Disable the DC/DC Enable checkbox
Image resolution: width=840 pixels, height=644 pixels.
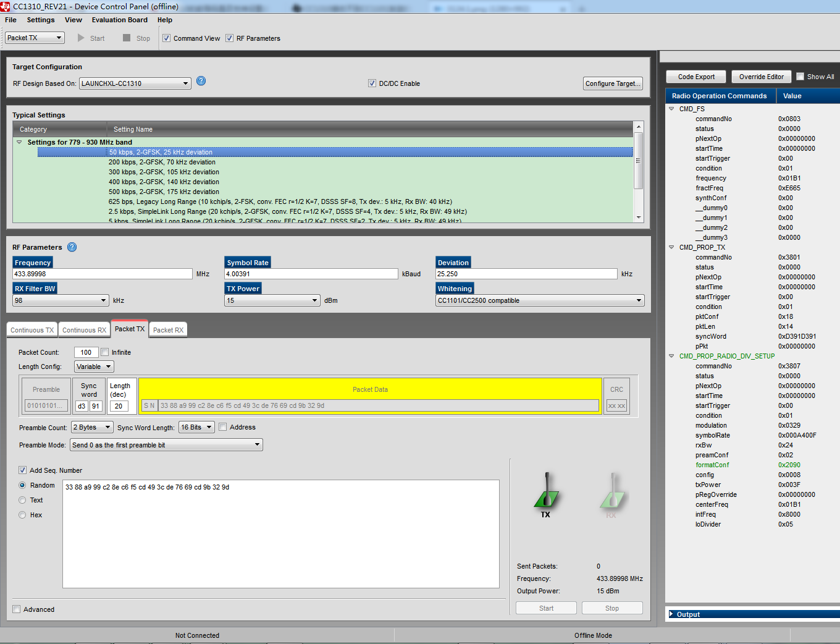coord(372,83)
